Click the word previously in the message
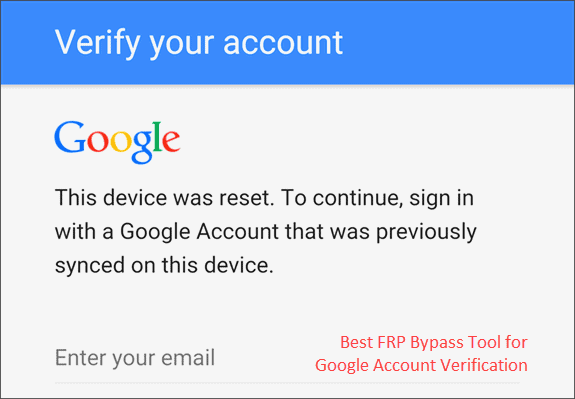This screenshot has width=575, height=399. coord(426,233)
